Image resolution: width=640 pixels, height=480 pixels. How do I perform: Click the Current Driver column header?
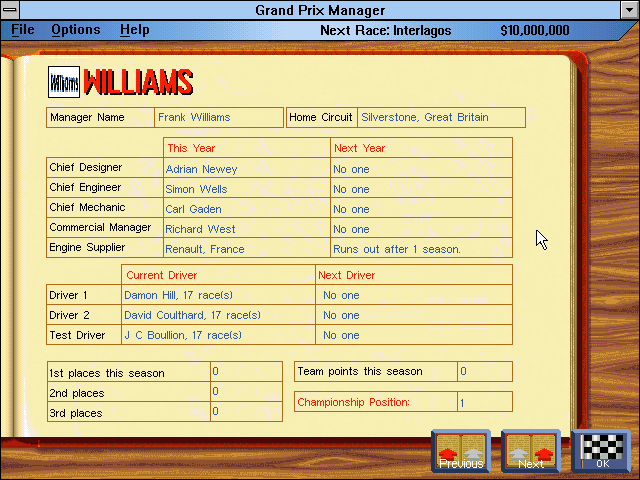[162, 275]
